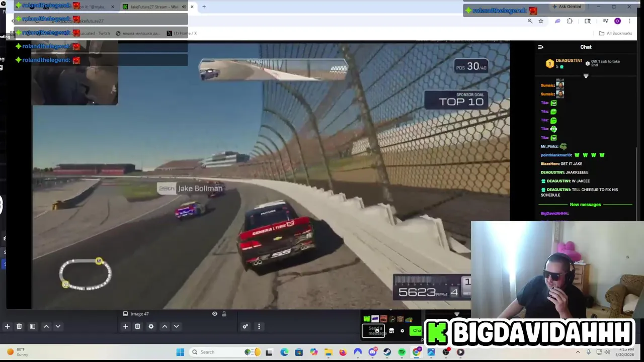This screenshot has width=644, height=362.
Task: Toggle lock on Image 47 source
Action: pos(224,314)
